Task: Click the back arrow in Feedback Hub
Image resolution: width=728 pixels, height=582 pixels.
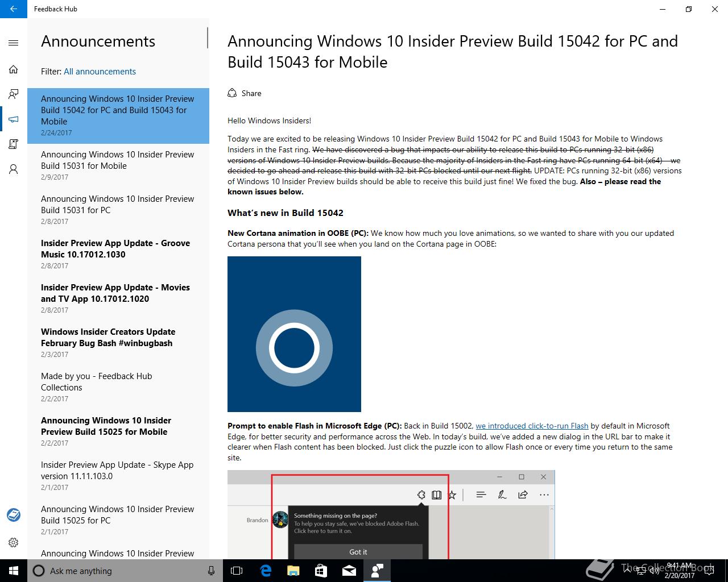Action: (x=13, y=9)
